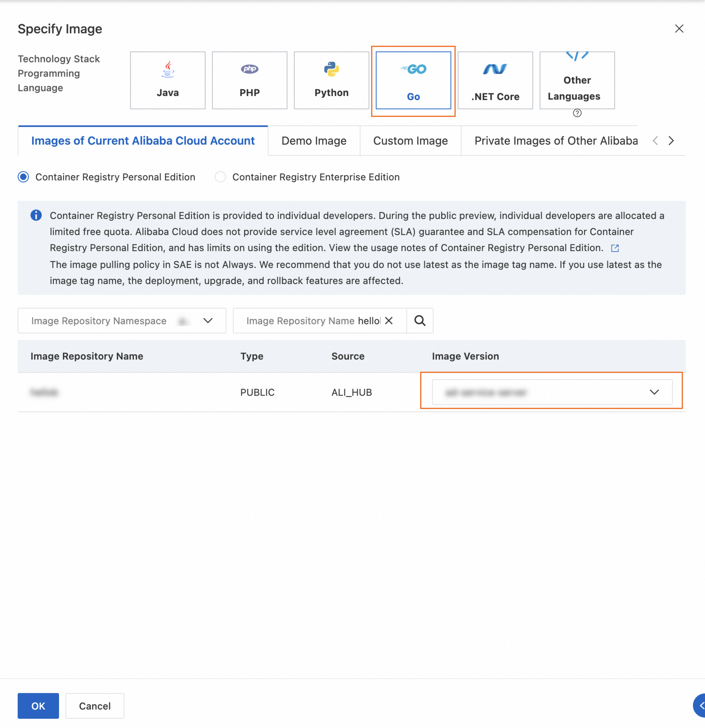Viewport: 705px width, 728px height.
Task: Click the search magnifier icon
Action: coord(420,321)
